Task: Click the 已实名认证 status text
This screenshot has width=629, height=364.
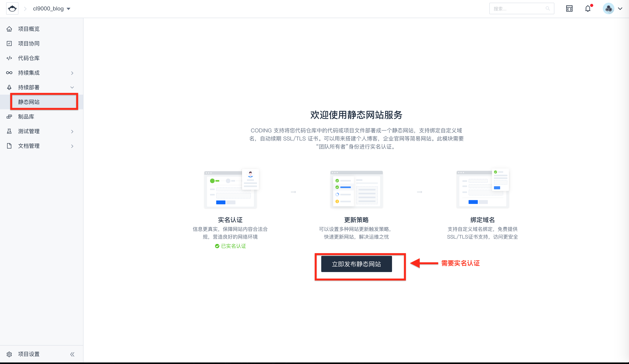Action: (x=233, y=246)
